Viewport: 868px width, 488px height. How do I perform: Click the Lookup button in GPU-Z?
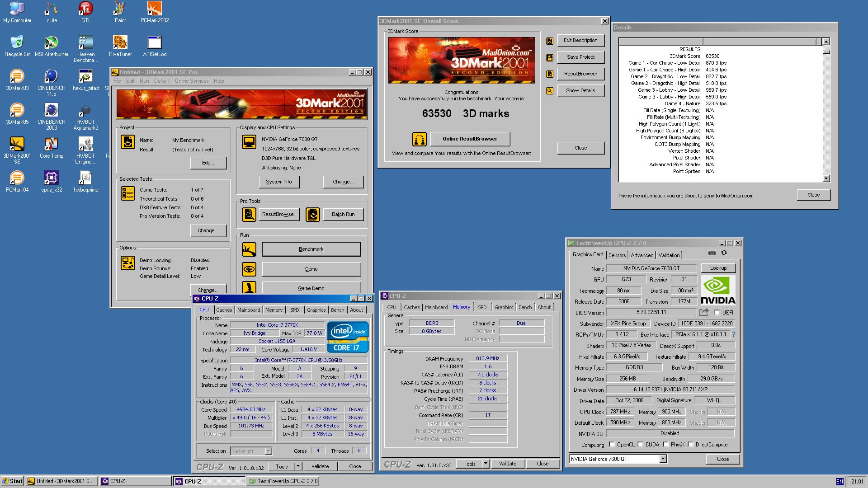718,268
